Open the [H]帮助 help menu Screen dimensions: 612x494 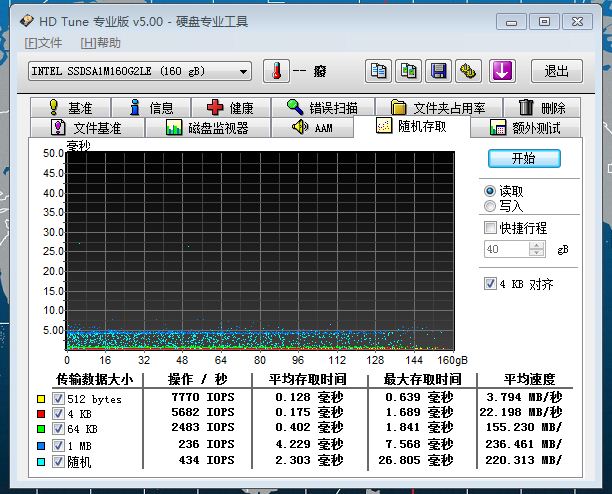click(100, 43)
